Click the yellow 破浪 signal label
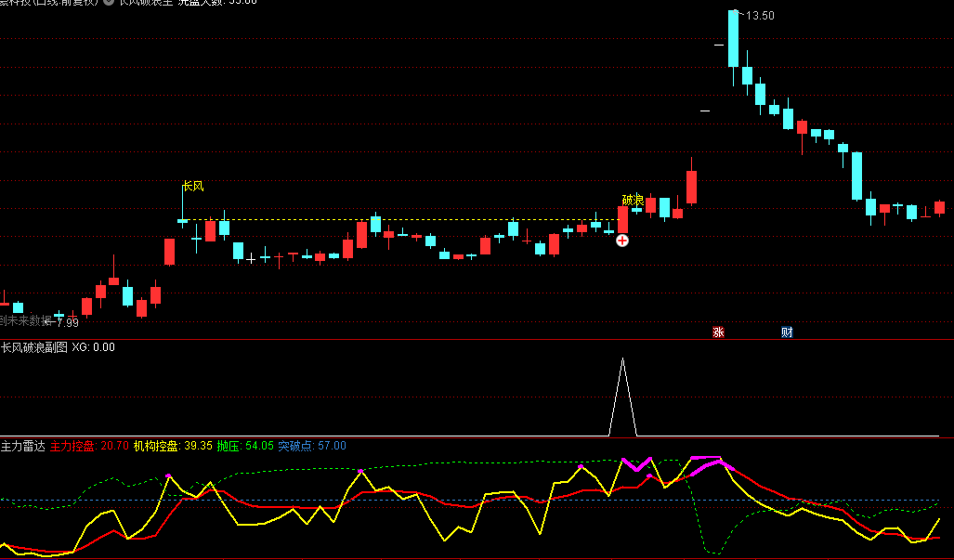The image size is (954, 560). (x=633, y=200)
